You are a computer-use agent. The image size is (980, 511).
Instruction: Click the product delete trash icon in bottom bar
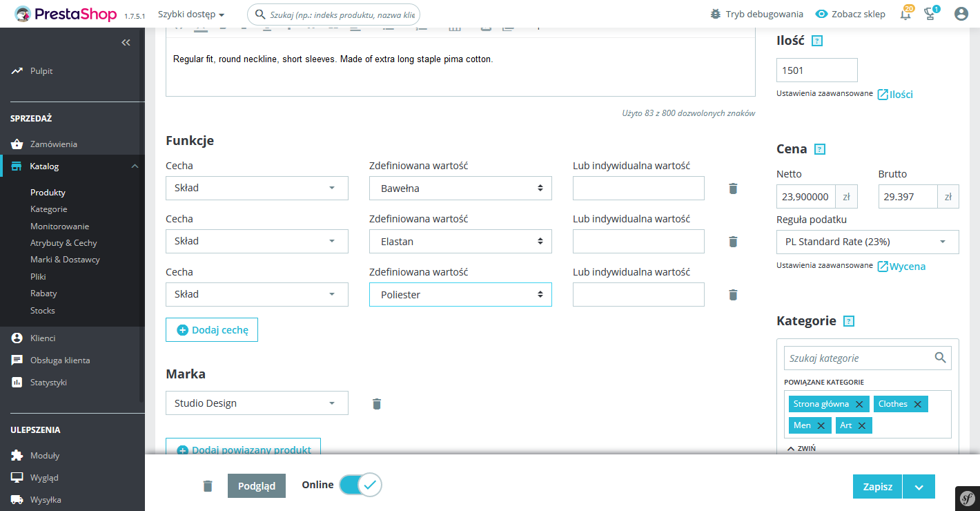coord(207,485)
